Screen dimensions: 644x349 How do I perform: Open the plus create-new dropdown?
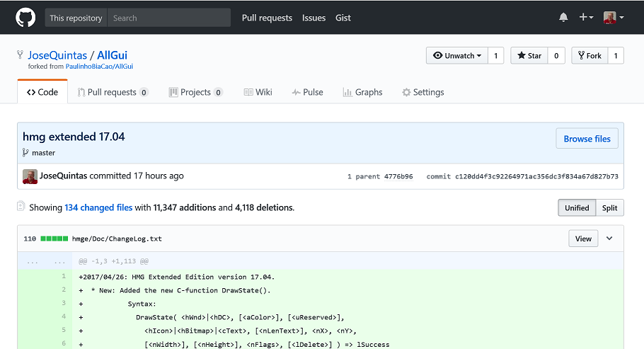pyautogui.click(x=586, y=18)
